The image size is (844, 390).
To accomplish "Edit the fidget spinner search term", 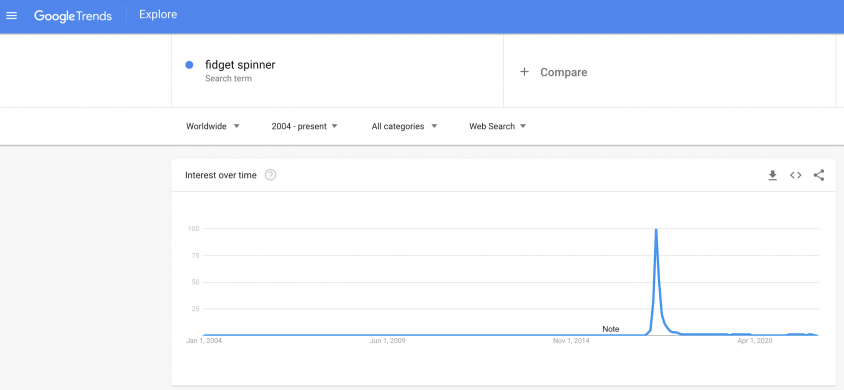I will point(240,65).
